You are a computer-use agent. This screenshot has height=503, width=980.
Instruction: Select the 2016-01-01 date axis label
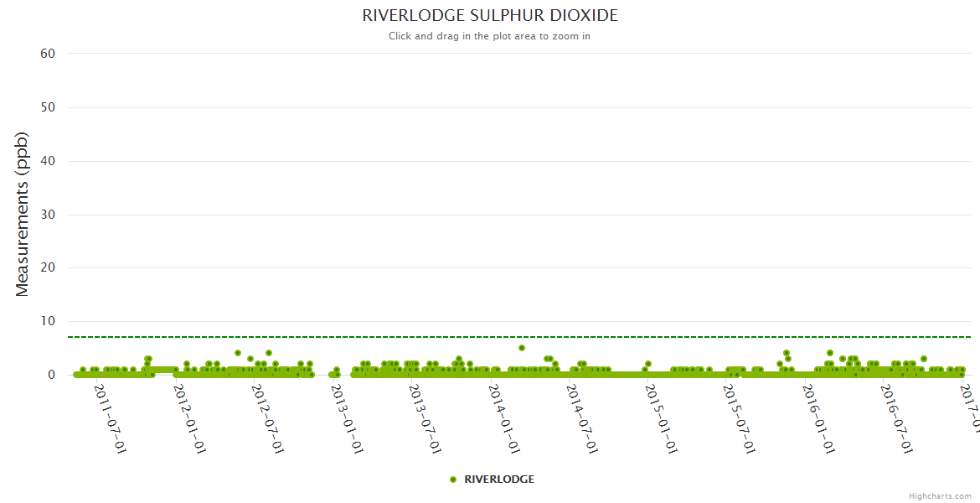(x=819, y=419)
